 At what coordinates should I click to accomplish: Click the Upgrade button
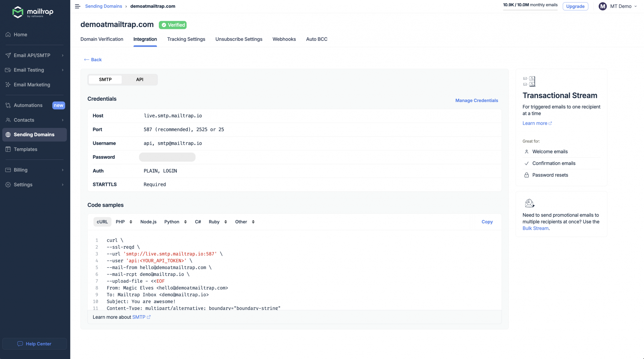(575, 6)
